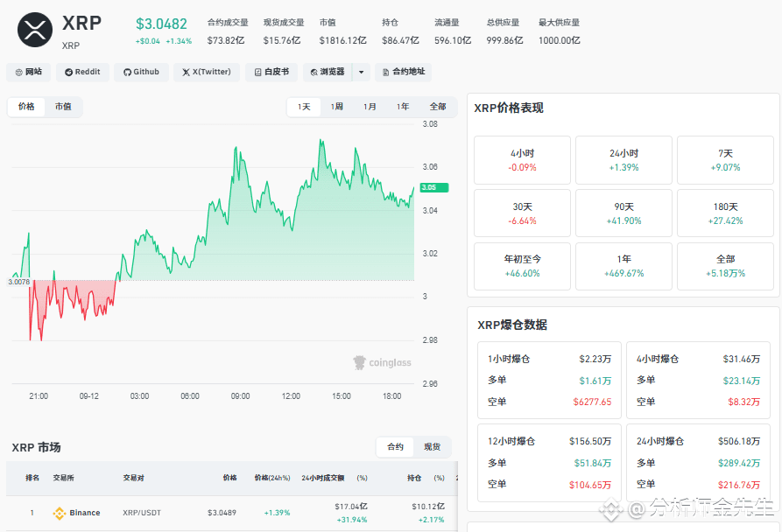This screenshot has height=532, width=782.
Task: Switch chart to 价格 price view
Action: pos(26,107)
